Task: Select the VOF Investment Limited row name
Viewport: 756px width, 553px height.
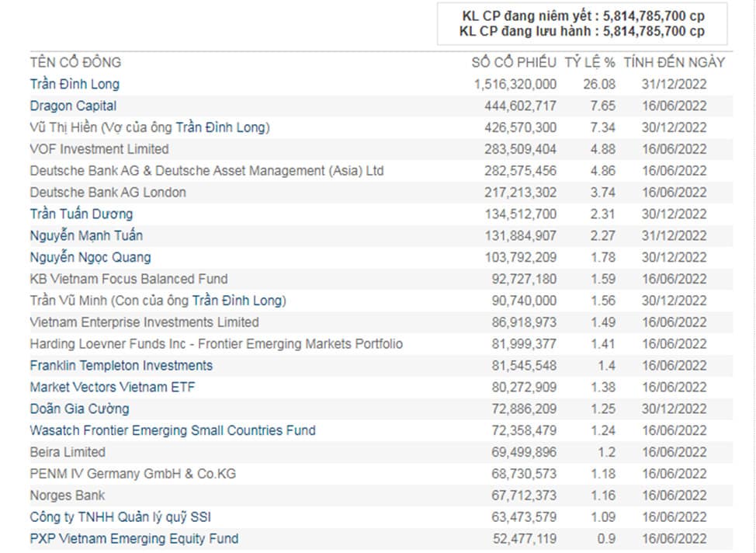Action: tap(99, 149)
